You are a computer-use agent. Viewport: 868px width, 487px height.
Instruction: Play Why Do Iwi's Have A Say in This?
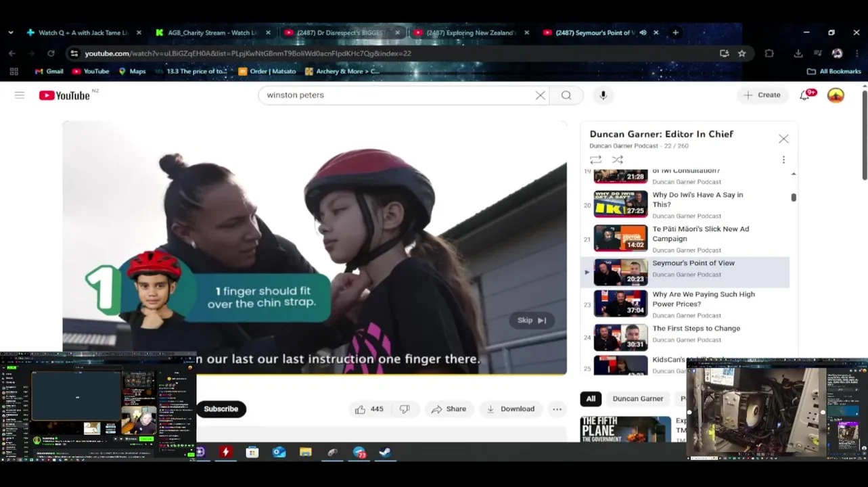coord(685,204)
